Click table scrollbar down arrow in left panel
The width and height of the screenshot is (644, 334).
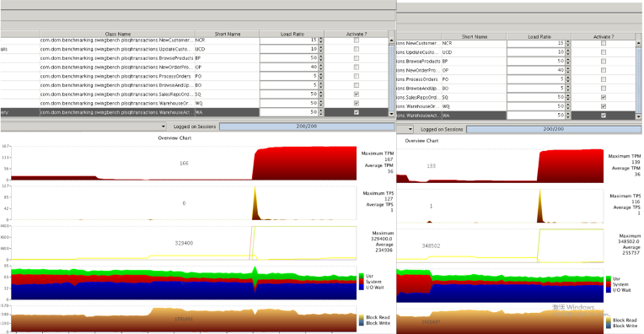point(391,114)
